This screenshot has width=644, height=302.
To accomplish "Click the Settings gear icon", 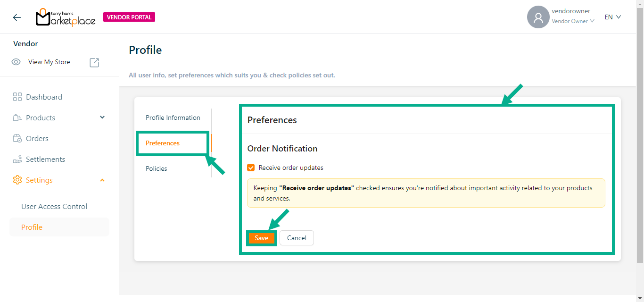I will pos(17,180).
